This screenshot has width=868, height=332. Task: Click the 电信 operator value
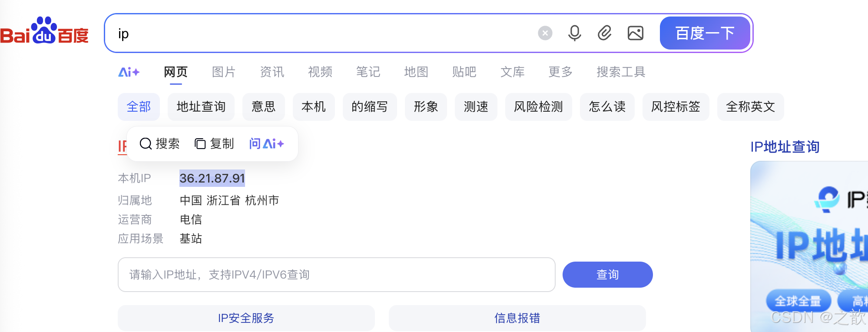point(191,219)
